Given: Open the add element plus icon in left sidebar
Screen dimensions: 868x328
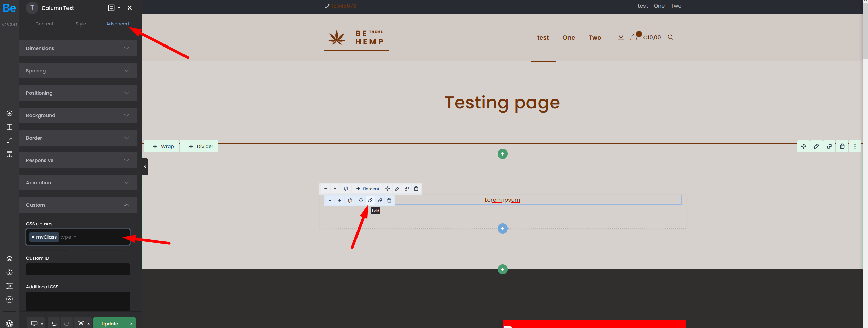Looking at the screenshot, I should 9,113.
